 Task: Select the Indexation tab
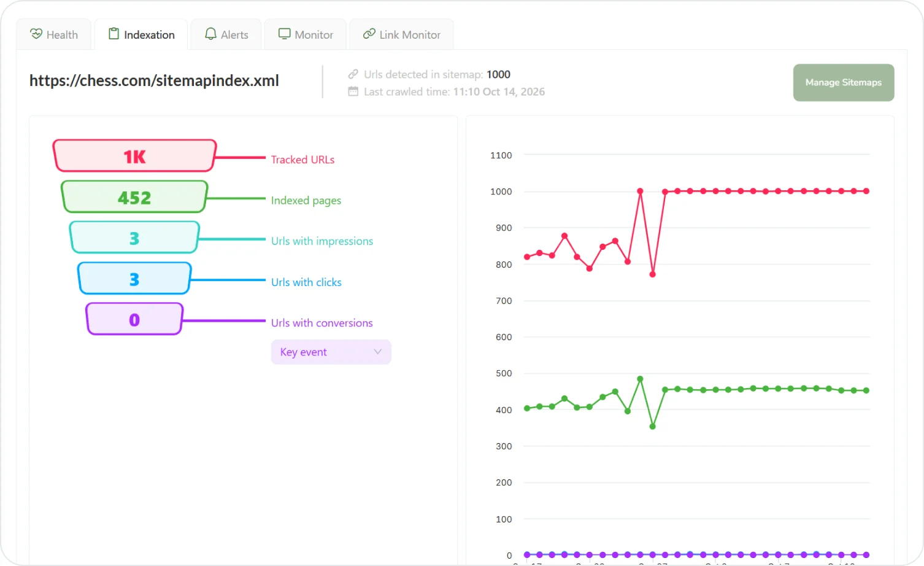point(141,34)
